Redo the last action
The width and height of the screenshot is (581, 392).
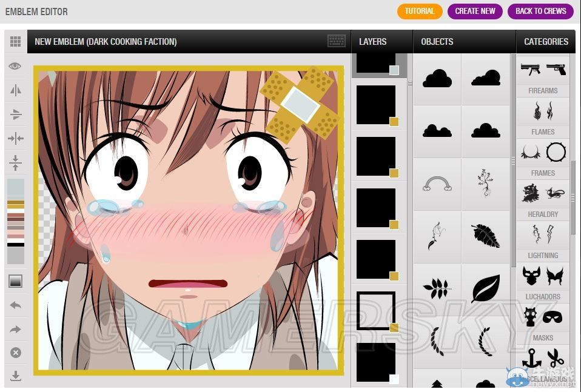coord(16,330)
